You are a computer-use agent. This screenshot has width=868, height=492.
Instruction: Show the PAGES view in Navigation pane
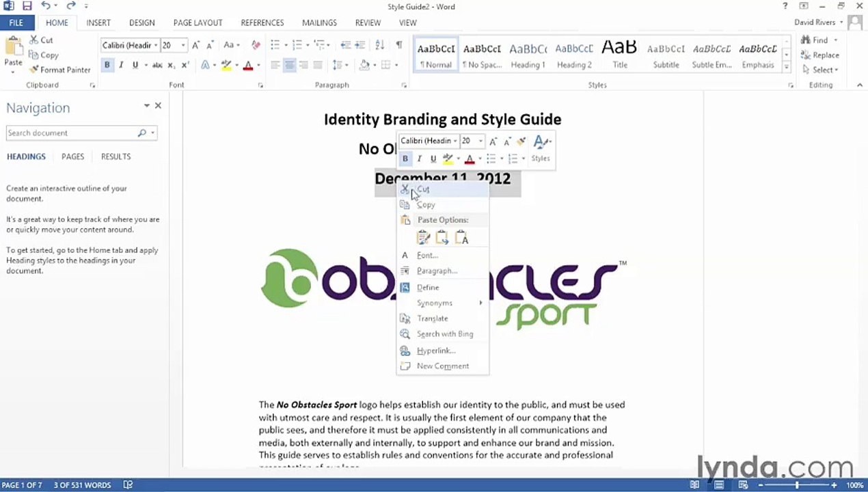click(x=72, y=156)
